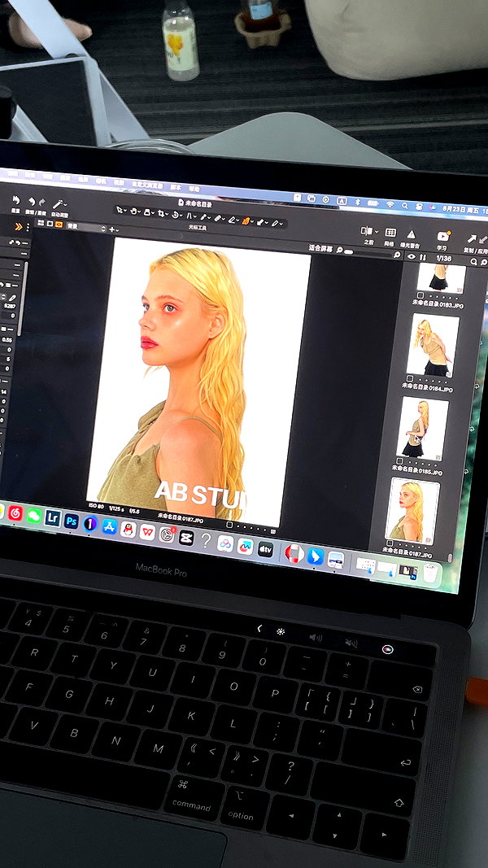488x868 pixels.
Task: Select thumbnail 未命名目录 0187.JPG
Action: 412,510
